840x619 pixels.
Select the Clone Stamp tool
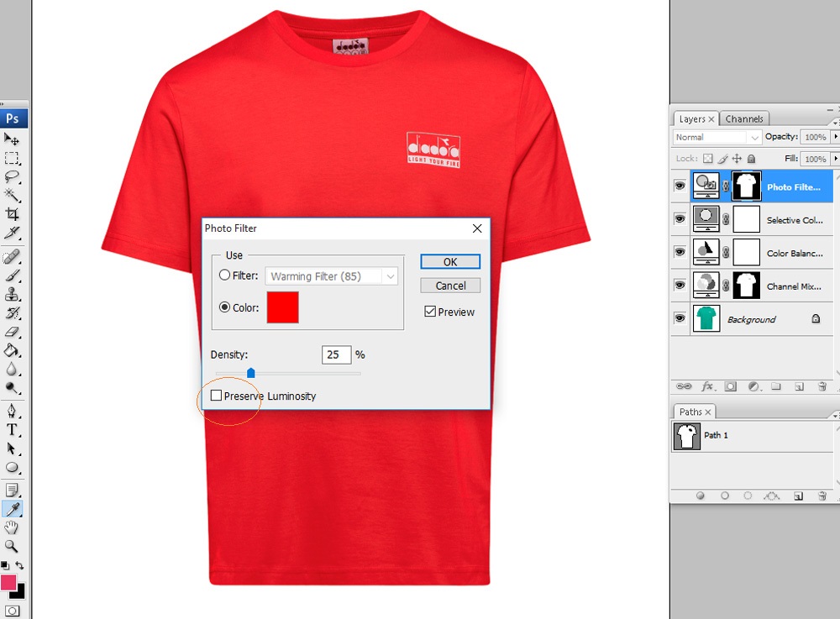point(11,295)
